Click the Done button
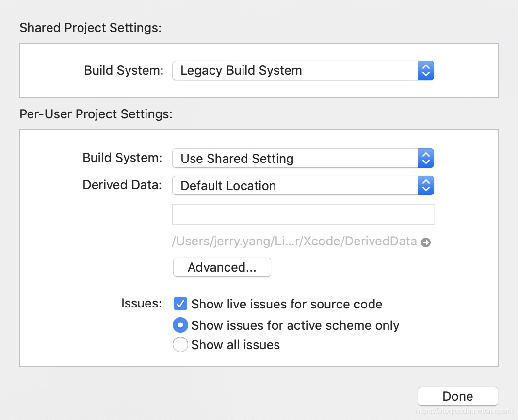The width and height of the screenshot is (518, 420). tap(457, 396)
